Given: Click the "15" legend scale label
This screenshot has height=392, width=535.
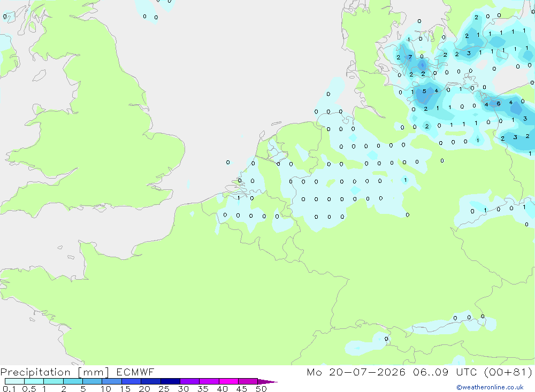Looking at the screenshot, I should (x=125, y=389).
